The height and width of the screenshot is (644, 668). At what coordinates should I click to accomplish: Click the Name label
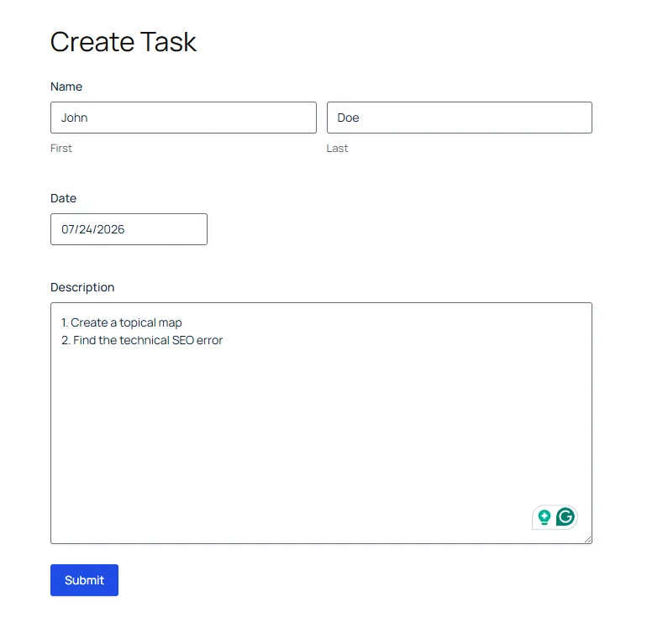point(66,86)
